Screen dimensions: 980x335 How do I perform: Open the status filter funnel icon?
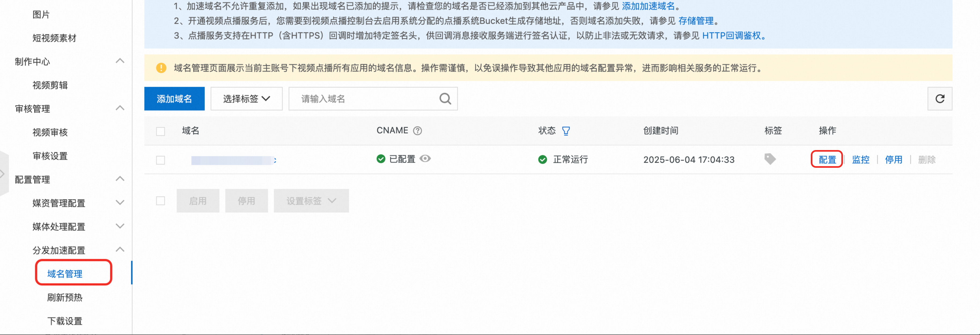(566, 131)
